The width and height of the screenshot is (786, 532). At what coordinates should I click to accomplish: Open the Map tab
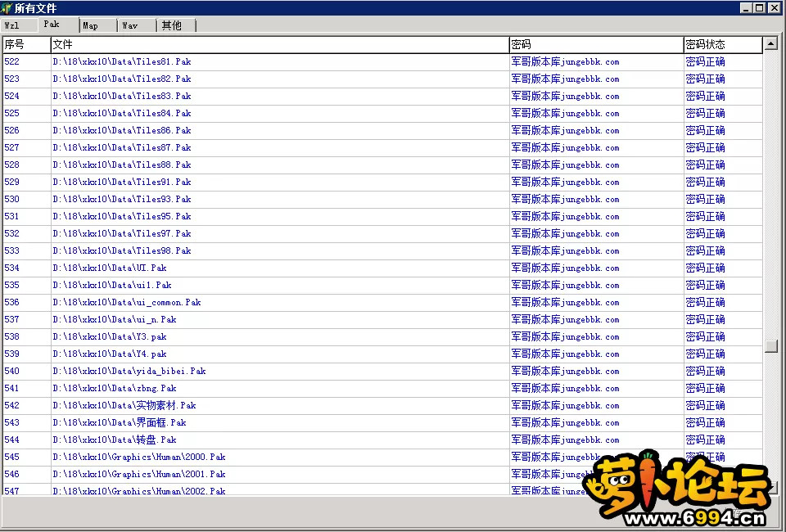click(97, 25)
